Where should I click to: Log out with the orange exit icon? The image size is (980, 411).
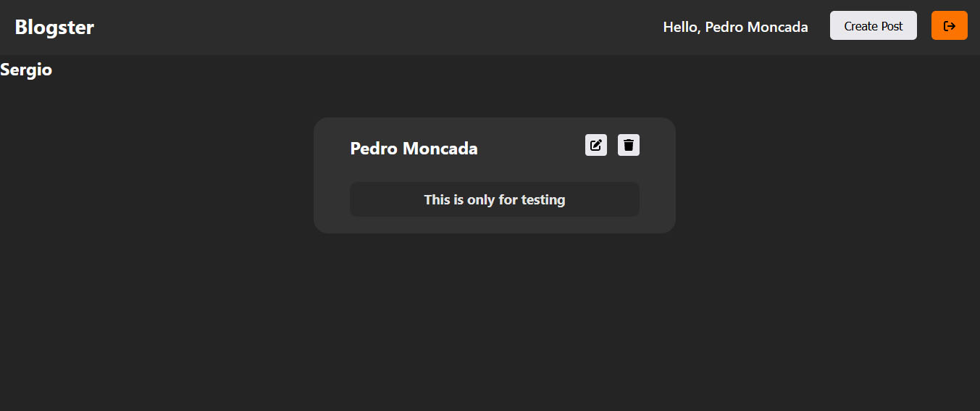pos(950,25)
